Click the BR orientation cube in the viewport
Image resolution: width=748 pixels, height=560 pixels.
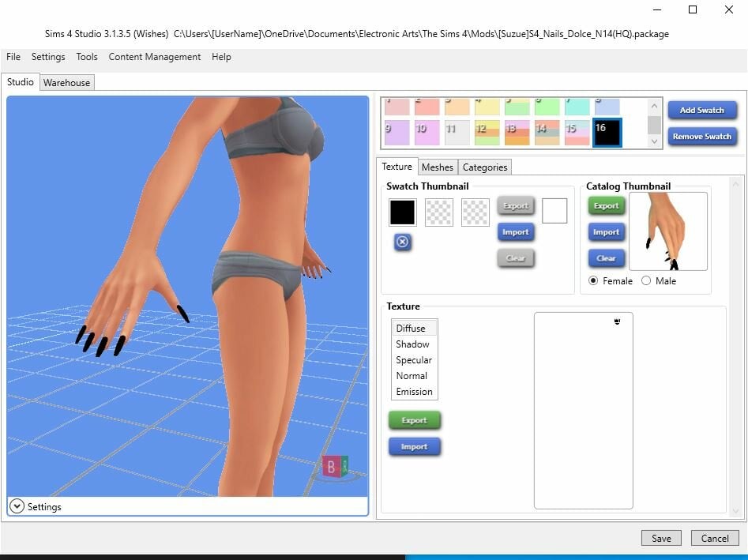pos(336,467)
